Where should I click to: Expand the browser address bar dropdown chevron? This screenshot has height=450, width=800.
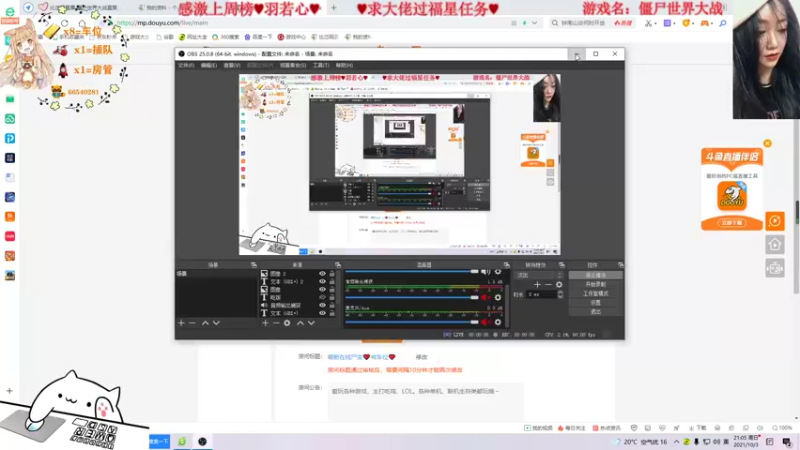534,23
